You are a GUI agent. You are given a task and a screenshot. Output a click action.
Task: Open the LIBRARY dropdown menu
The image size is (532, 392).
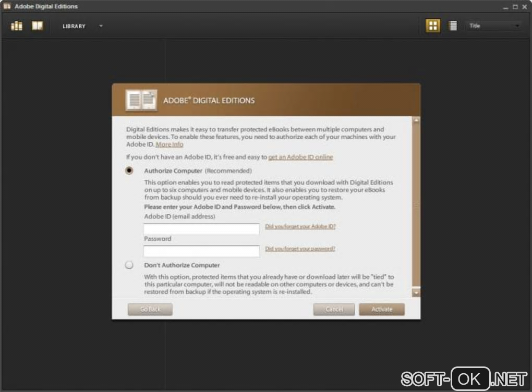click(x=82, y=26)
